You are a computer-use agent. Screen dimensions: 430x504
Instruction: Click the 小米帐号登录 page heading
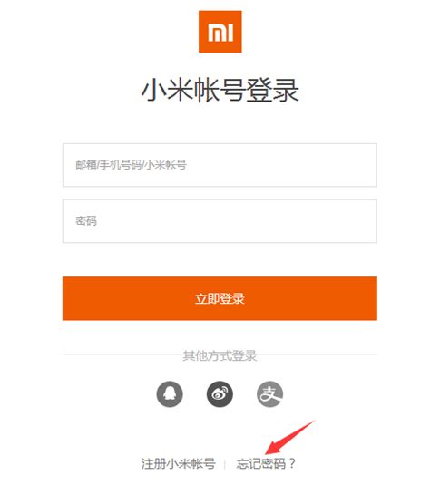(x=220, y=91)
